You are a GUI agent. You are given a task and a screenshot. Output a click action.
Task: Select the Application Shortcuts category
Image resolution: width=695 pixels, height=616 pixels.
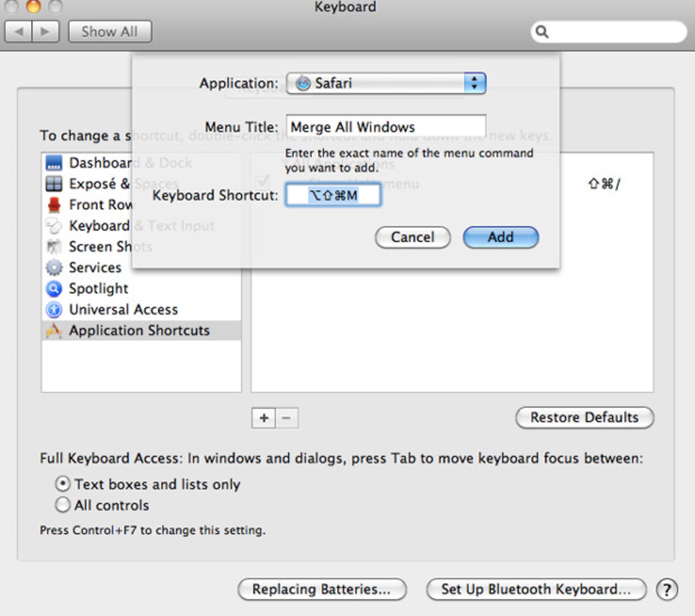click(141, 331)
